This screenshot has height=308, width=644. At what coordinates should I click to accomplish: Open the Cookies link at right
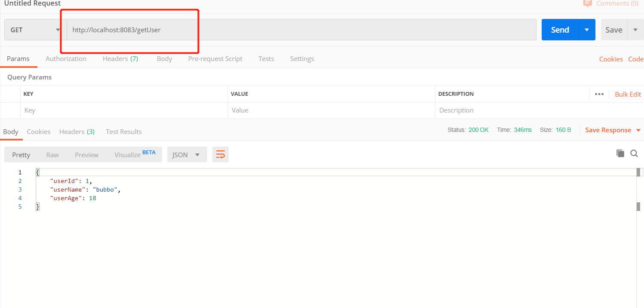click(x=611, y=59)
